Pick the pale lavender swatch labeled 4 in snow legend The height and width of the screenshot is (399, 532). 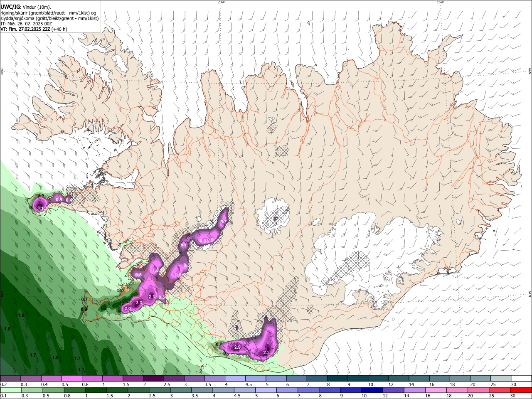point(235,379)
